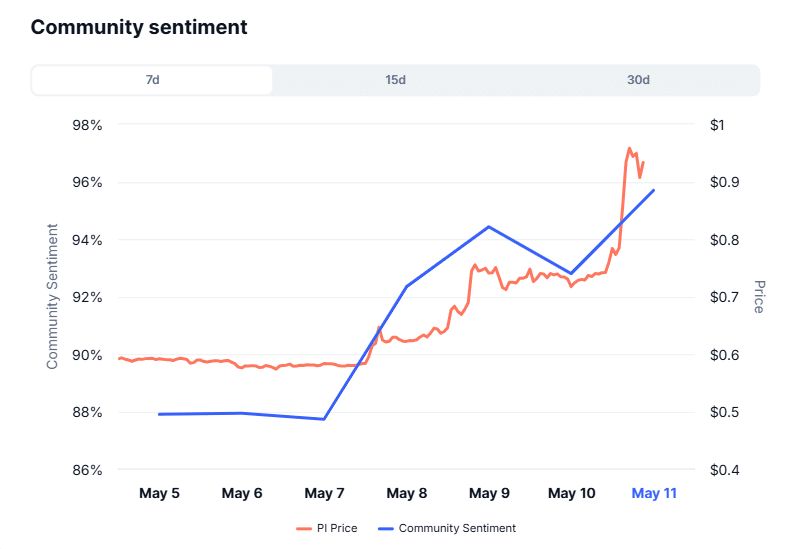The width and height of the screenshot is (803, 549).
Task: Click the May 11 date label
Action: pyautogui.click(x=654, y=493)
